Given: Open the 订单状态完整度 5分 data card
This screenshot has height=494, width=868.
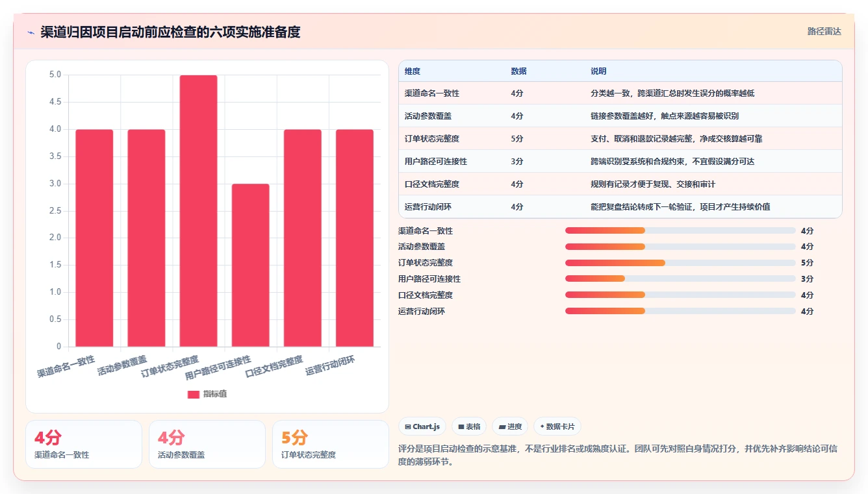Looking at the screenshot, I should click(331, 444).
